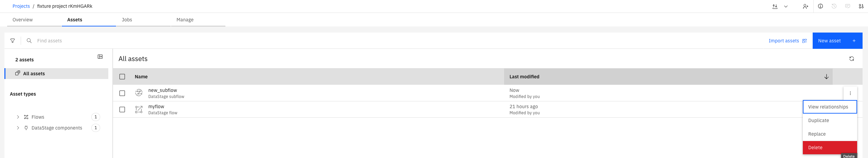Click the import/export project icon
Screen dimensions: 868x158
(775, 6)
